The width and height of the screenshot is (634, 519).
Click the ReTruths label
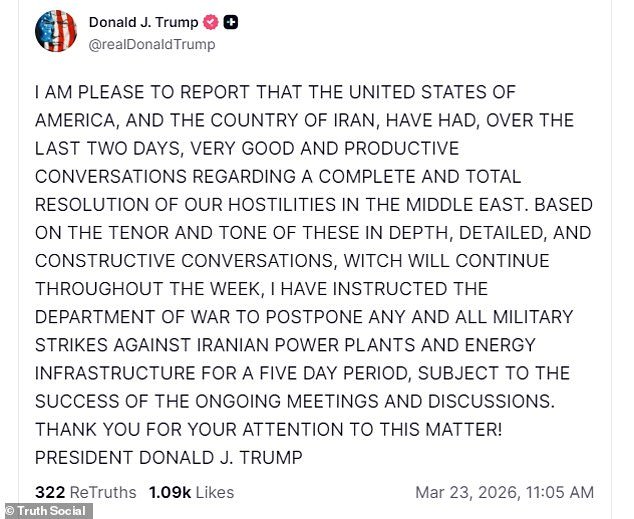click(103, 492)
